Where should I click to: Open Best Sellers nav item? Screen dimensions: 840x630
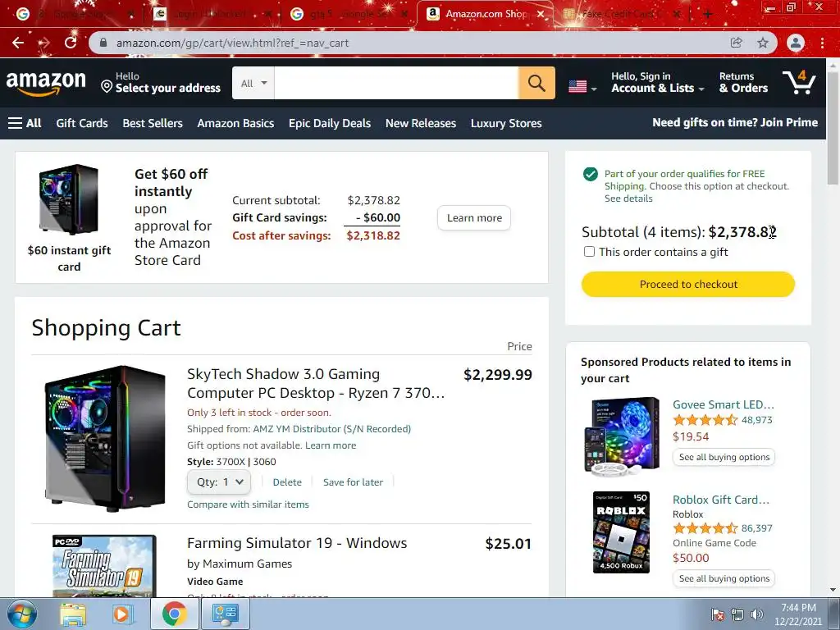[153, 123]
